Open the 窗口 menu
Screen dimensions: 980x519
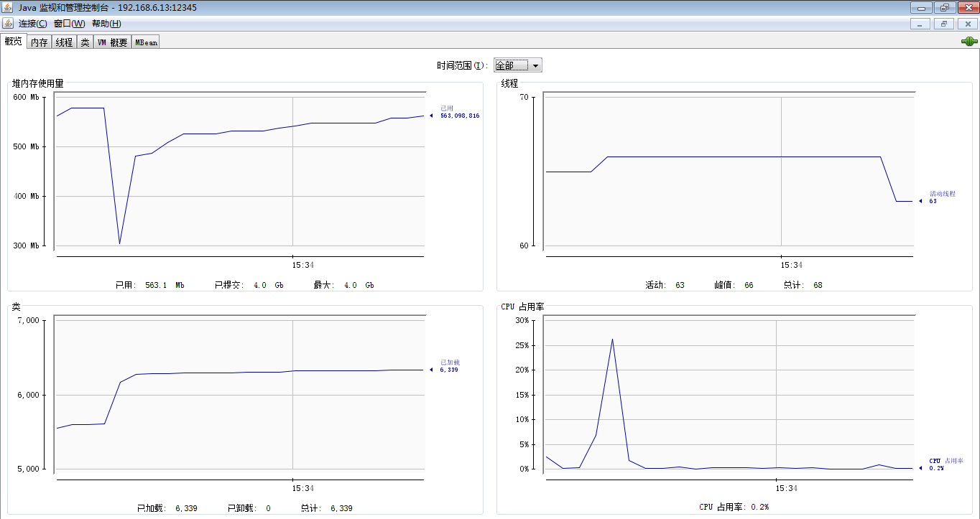click(x=69, y=24)
